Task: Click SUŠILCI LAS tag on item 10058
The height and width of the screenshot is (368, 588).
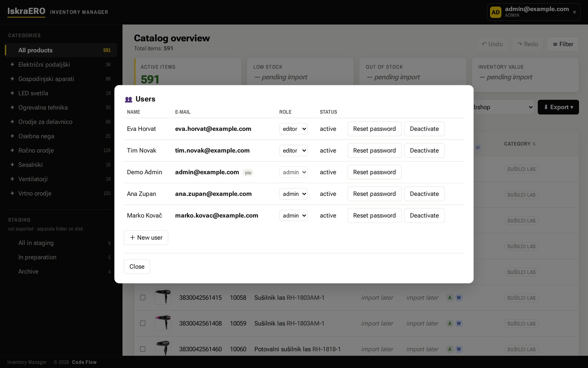Action: (x=521, y=298)
